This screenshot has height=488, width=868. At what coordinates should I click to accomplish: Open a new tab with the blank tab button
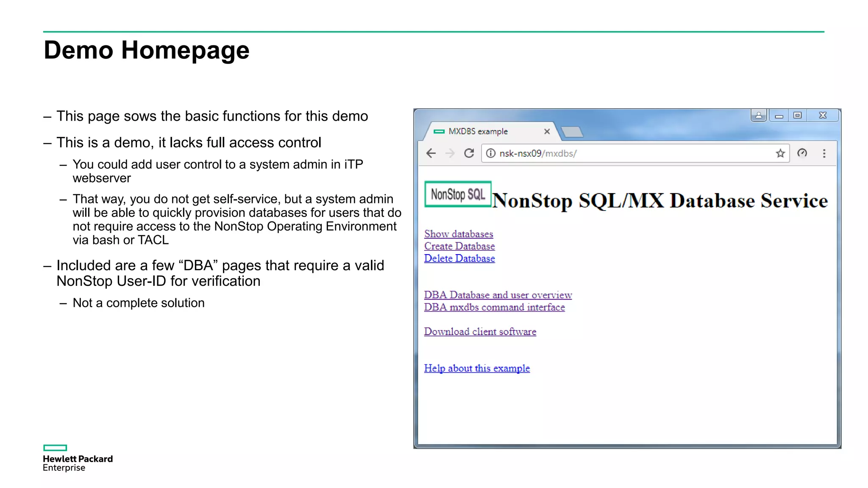tap(572, 132)
